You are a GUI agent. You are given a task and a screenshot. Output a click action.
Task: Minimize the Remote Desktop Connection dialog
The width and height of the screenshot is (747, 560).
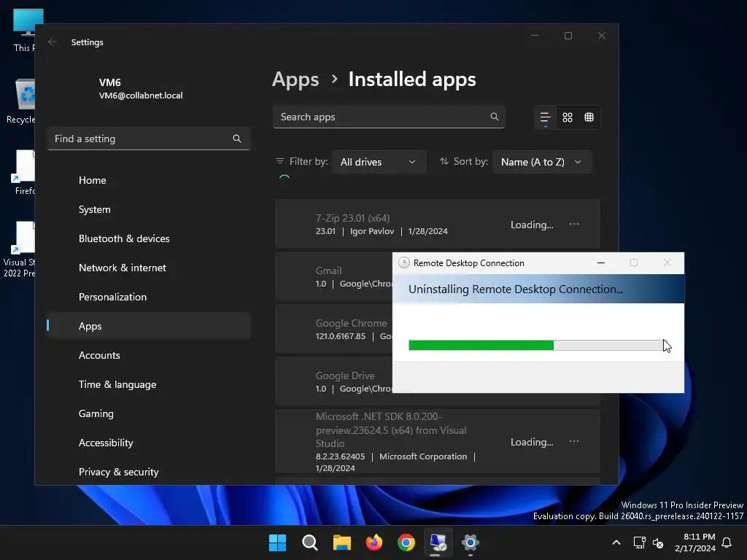pyautogui.click(x=601, y=262)
